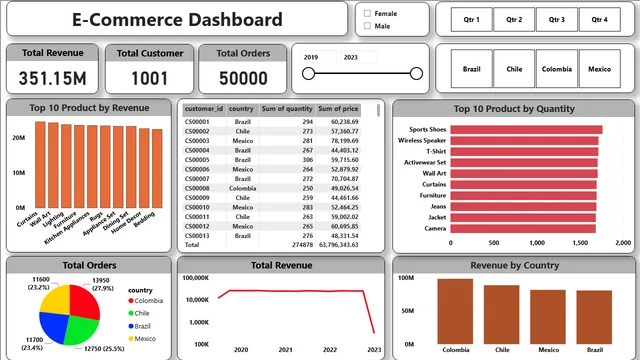Screen dimensions: 640x360
Task: Click the Bedding revenue column bar
Action: (x=157, y=169)
